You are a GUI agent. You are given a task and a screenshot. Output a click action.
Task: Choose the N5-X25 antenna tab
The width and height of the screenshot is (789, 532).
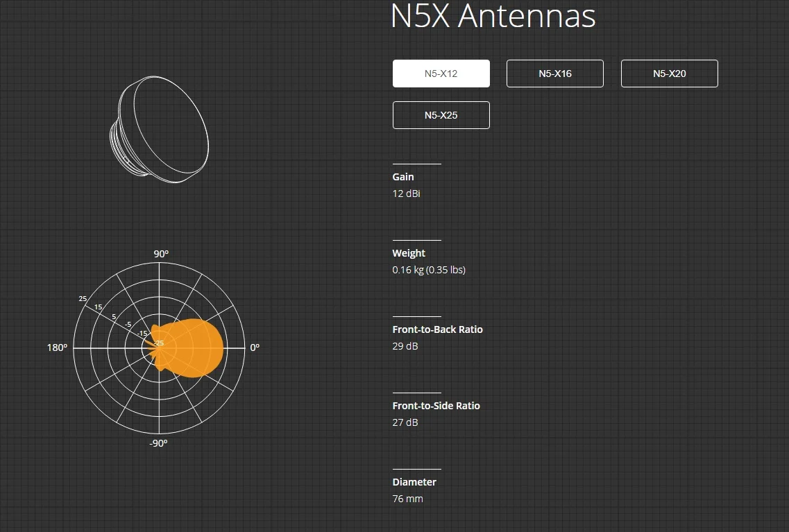pos(441,115)
